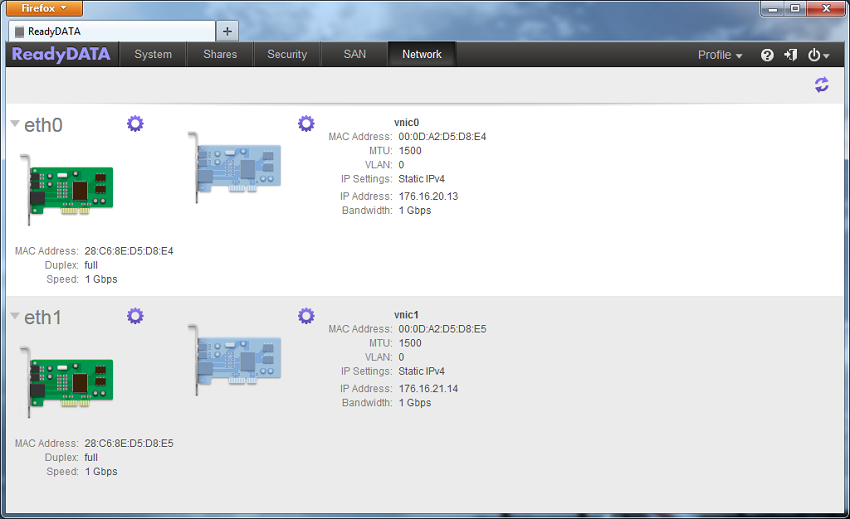Click vnic0 MAC 00:0D:A2:D5:D8:E4
Image resolution: width=850 pixels, height=519 pixels.
(x=442, y=137)
